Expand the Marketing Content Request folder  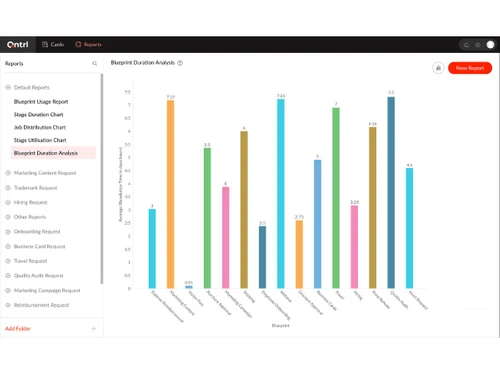[8, 173]
